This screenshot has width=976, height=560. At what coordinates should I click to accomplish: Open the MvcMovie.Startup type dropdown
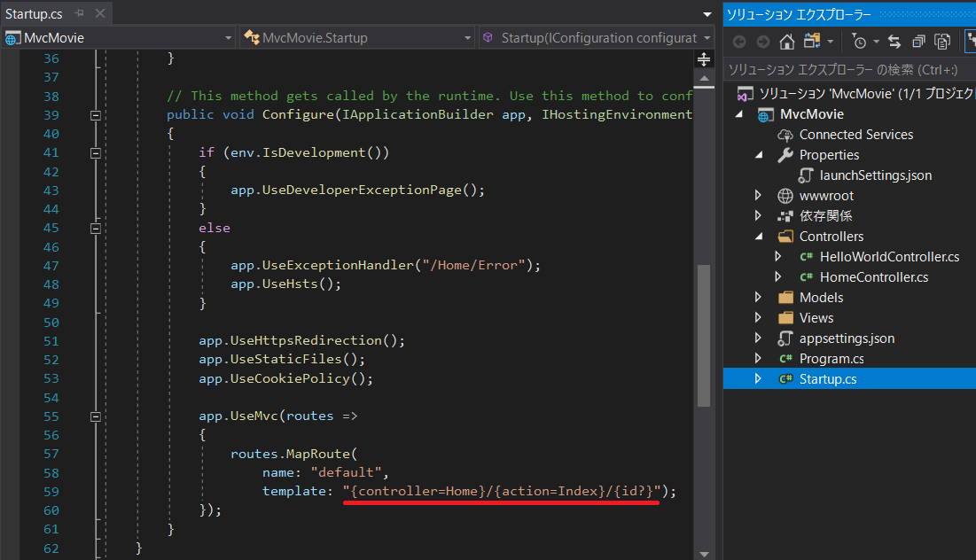[357, 38]
